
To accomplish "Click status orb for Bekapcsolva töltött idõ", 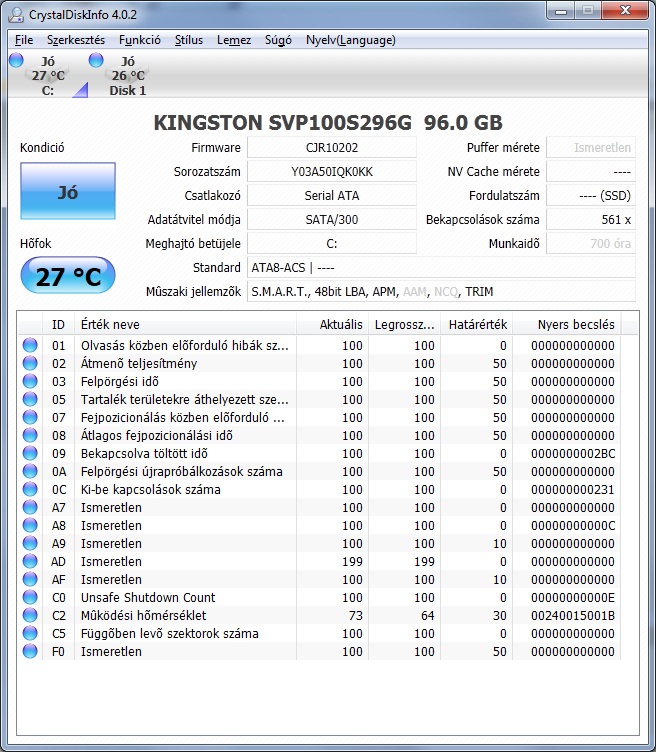I will pyautogui.click(x=30, y=453).
